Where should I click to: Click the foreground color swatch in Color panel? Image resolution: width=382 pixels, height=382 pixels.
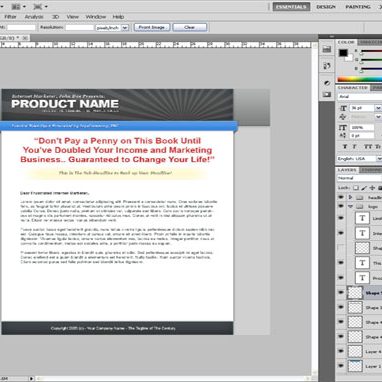pos(343,53)
